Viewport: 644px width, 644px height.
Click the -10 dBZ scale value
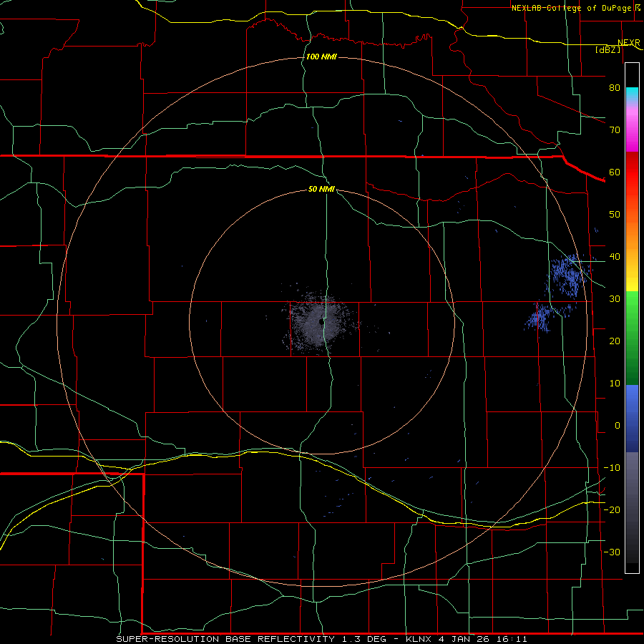click(612, 468)
